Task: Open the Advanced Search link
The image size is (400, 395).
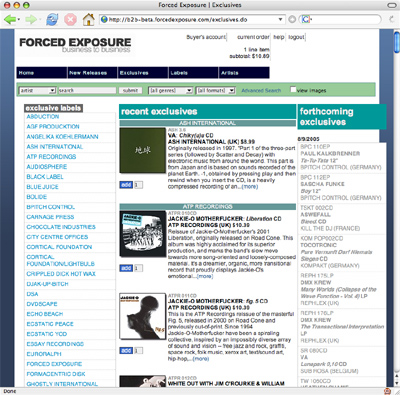Action: pos(261,90)
